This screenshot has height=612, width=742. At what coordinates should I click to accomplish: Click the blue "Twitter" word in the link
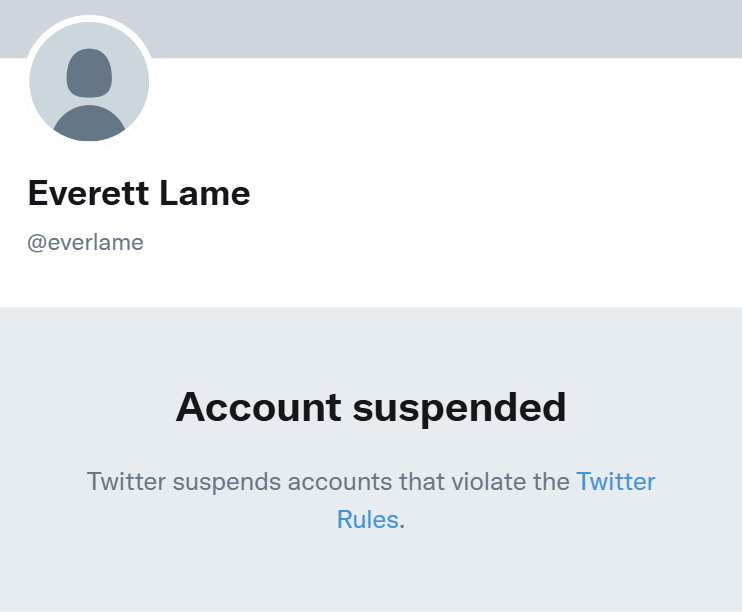(x=615, y=481)
